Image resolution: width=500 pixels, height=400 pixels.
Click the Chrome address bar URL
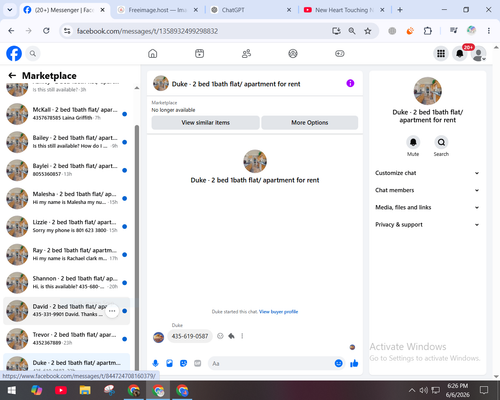tap(147, 31)
